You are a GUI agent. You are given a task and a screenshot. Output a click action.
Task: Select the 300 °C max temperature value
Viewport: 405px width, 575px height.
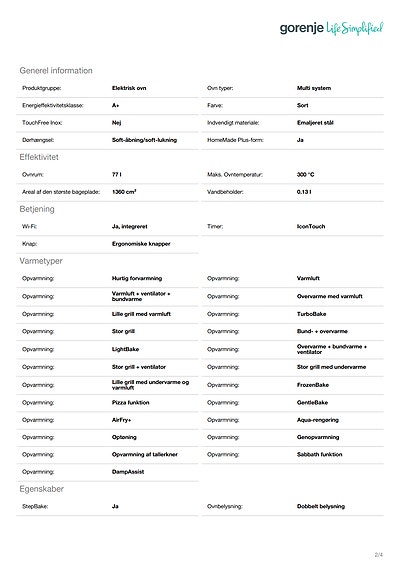click(306, 175)
